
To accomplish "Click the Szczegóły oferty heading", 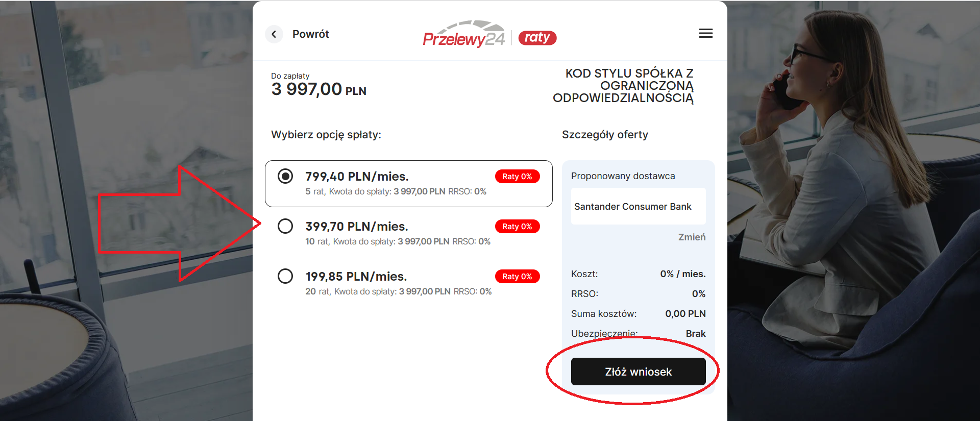I will click(605, 135).
